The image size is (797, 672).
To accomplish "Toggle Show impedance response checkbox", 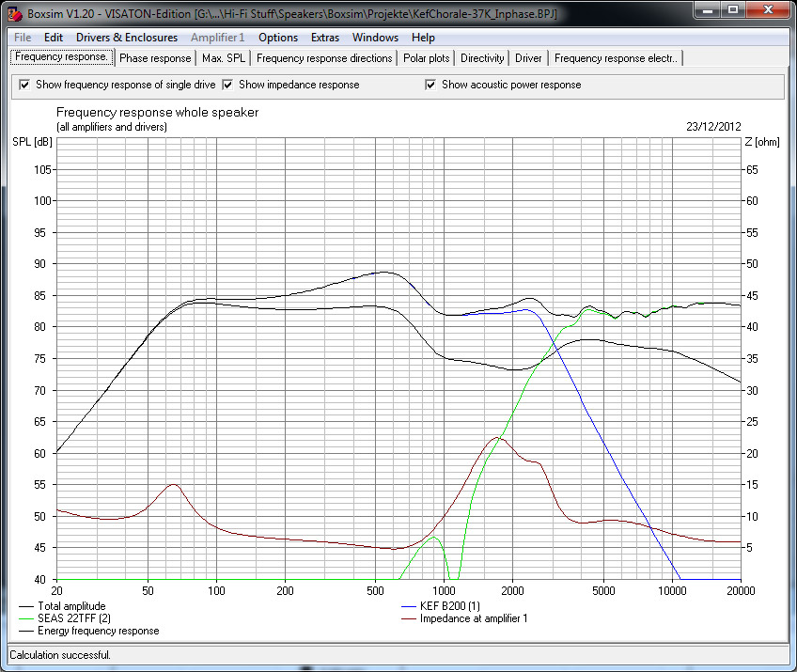I will coord(227,85).
